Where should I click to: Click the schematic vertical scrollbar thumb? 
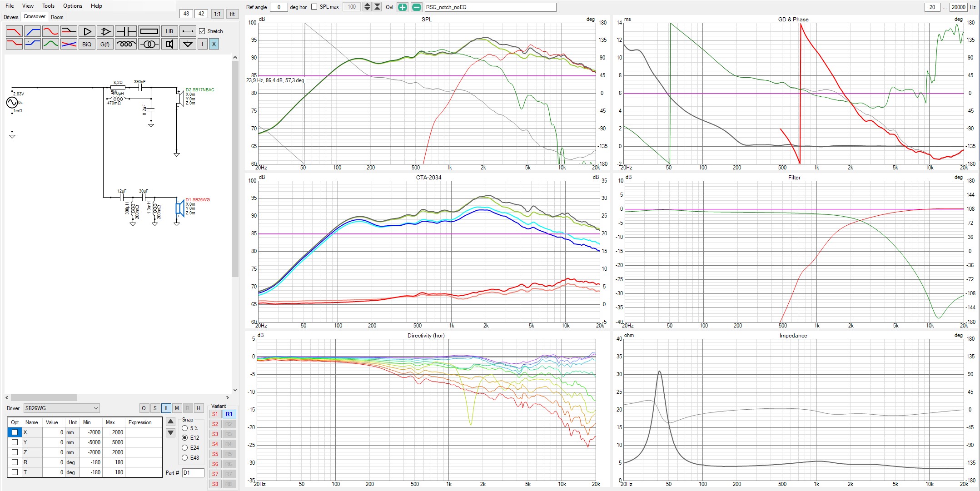coord(235,169)
